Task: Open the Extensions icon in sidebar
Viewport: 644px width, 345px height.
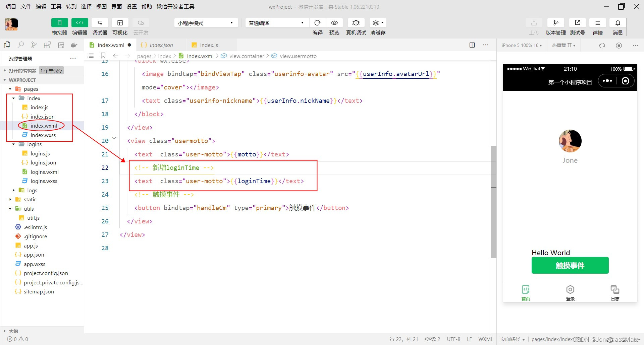Action: pos(47,45)
